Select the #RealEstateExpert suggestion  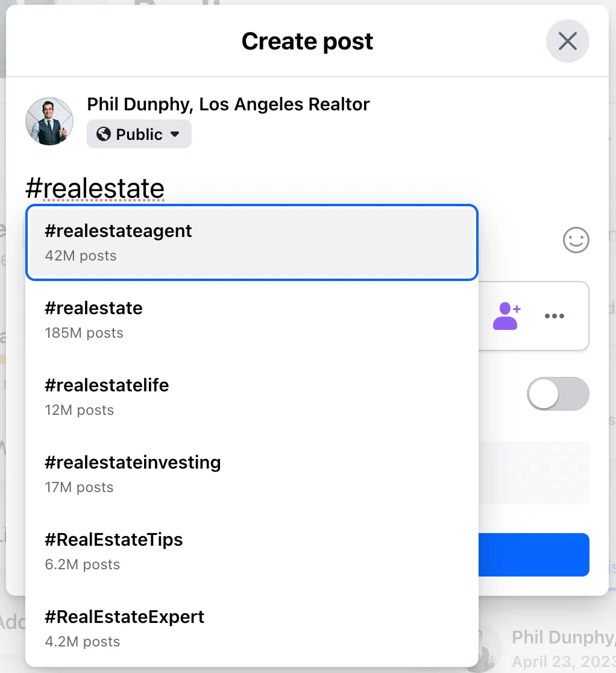pyautogui.click(x=251, y=627)
